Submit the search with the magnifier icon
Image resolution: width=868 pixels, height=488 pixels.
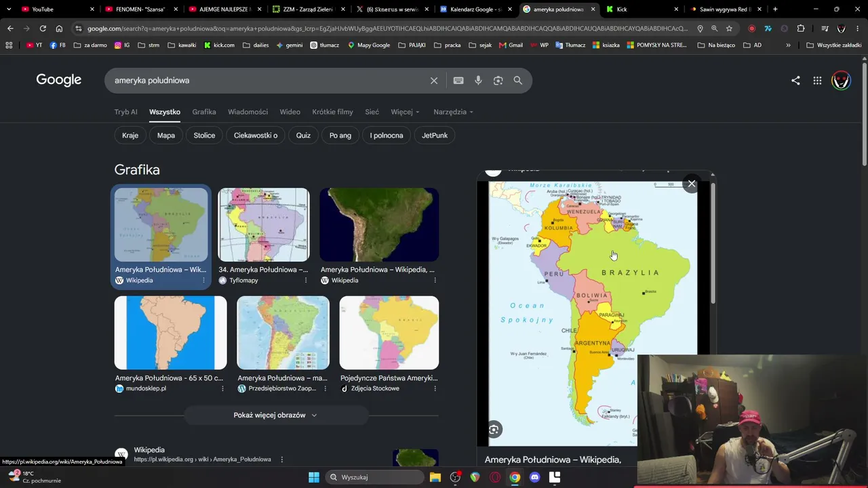point(518,81)
